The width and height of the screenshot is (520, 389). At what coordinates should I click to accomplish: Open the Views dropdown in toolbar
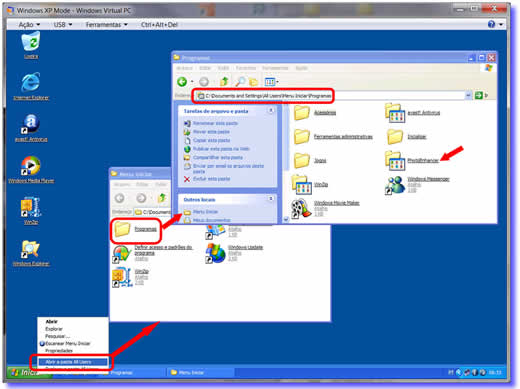[x=271, y=82]
